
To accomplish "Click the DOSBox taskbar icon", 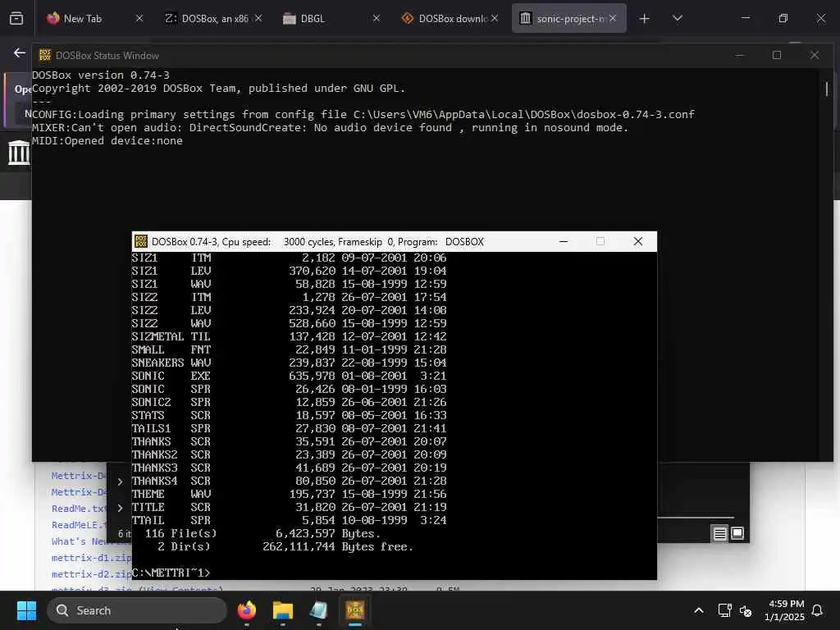I will [x=354, y=610].
